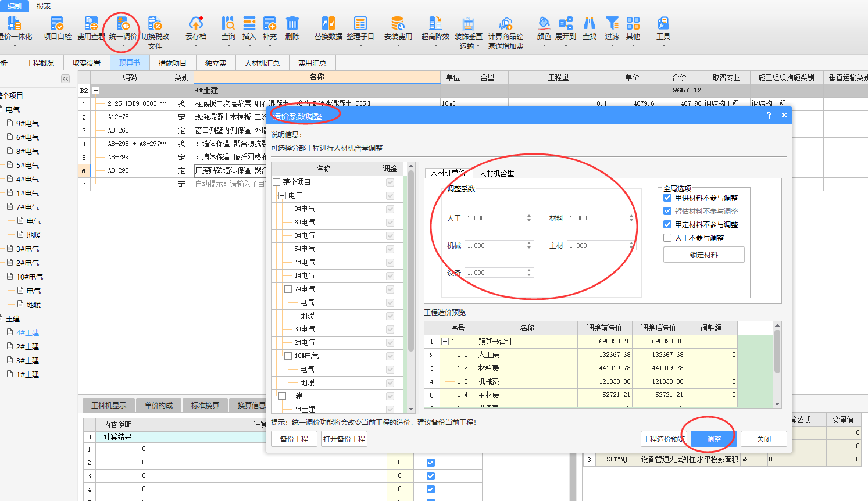
Task: Click the 查找 binoculars icon
Action: (x=590, y=23)
